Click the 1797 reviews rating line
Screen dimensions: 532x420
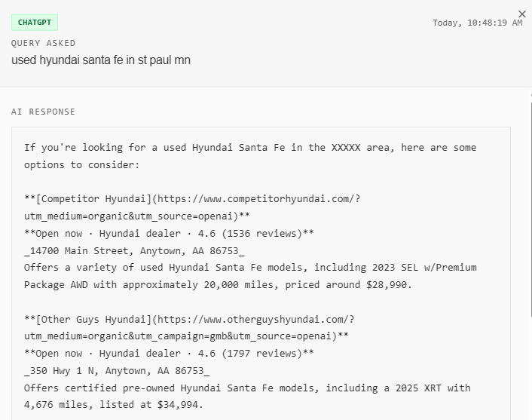pyautogui.click(x=169, y=353)
